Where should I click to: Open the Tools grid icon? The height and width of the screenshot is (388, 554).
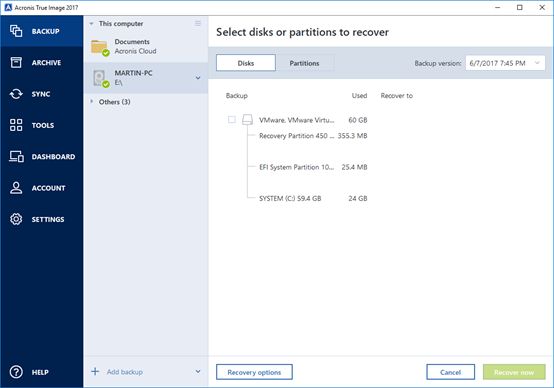(16, 125)
